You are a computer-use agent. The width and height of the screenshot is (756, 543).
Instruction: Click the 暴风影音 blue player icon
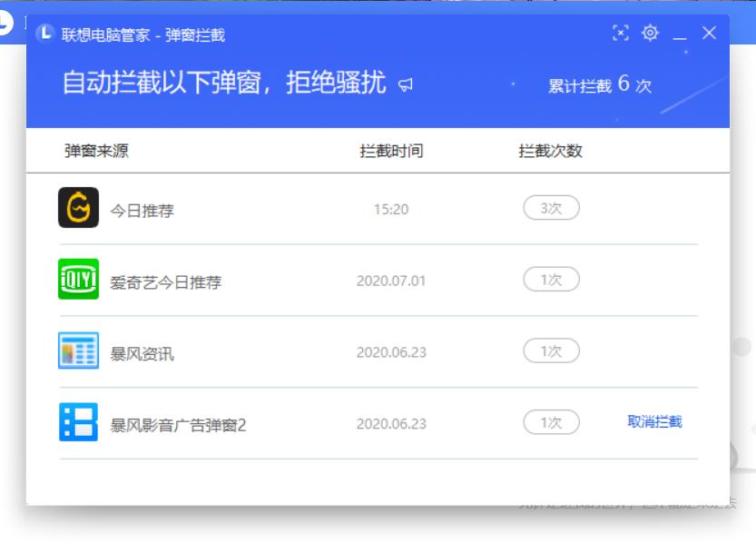[x=77, y=422]
